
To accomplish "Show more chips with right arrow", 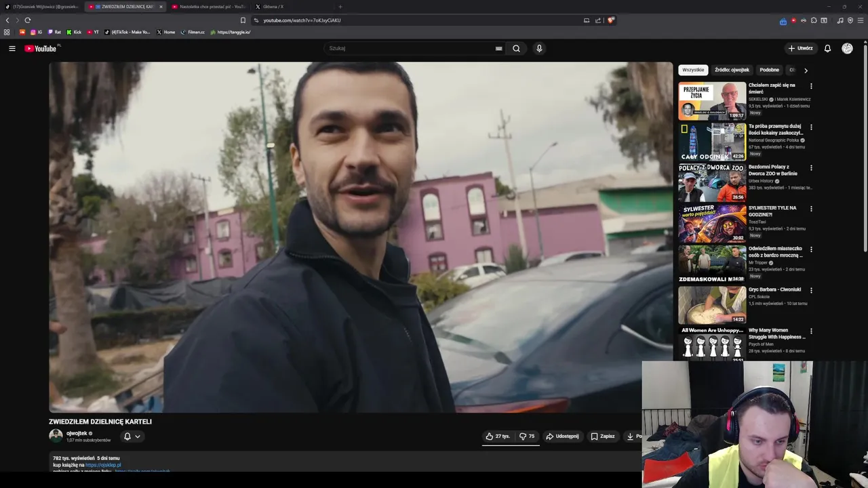I will (806, 70).
